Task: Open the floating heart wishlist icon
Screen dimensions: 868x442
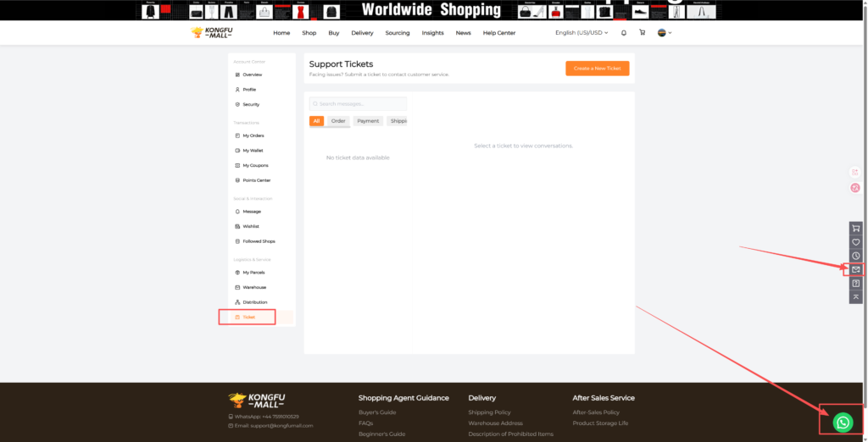Action: tap(856, 242)
